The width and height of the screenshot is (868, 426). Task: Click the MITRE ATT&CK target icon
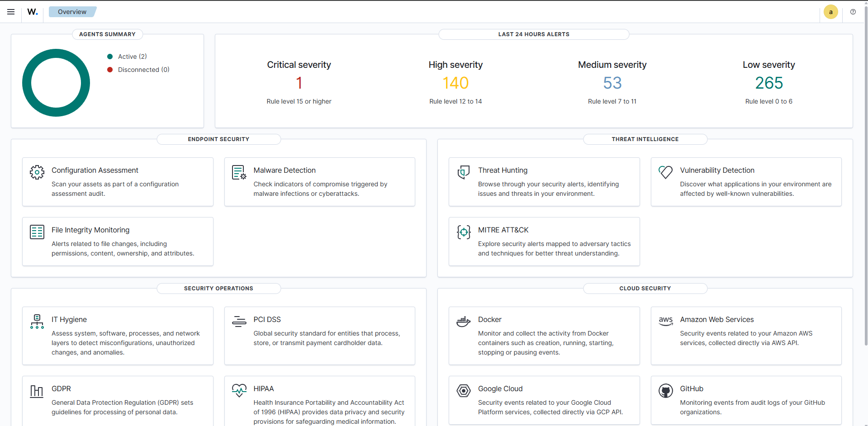pyautogui.click(x=464, y=232)
